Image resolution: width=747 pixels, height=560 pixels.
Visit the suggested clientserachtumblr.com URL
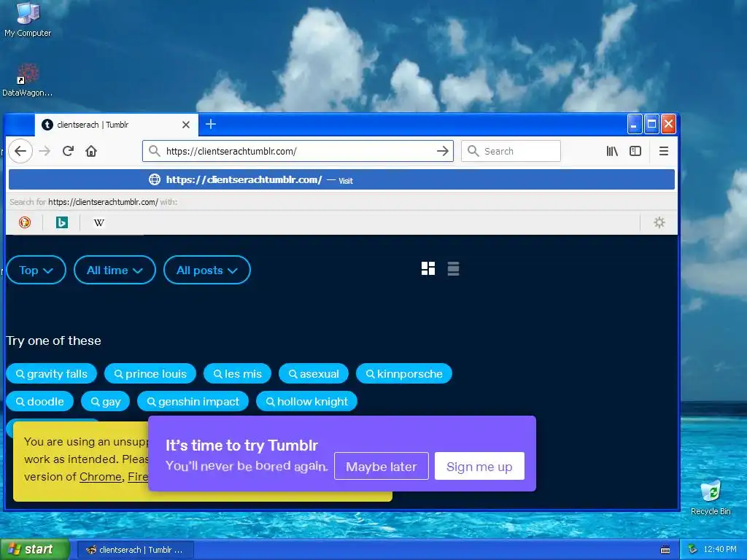tap(341, 179)
